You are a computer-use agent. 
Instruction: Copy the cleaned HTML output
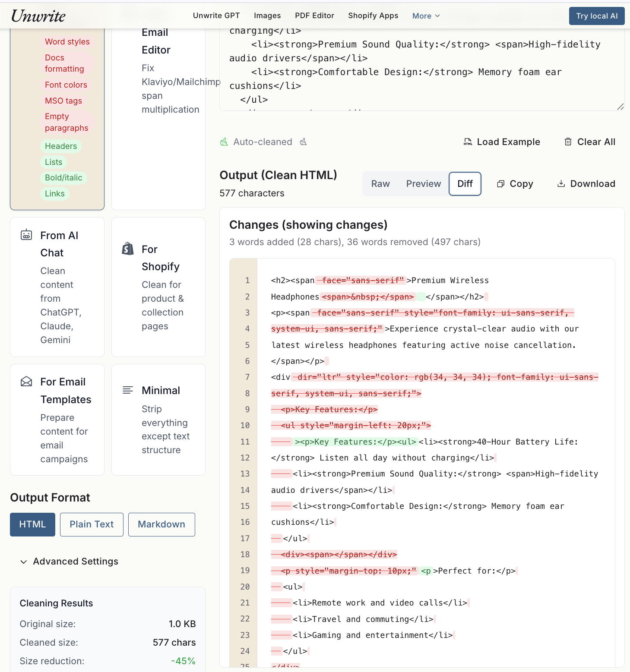[515, 183]
